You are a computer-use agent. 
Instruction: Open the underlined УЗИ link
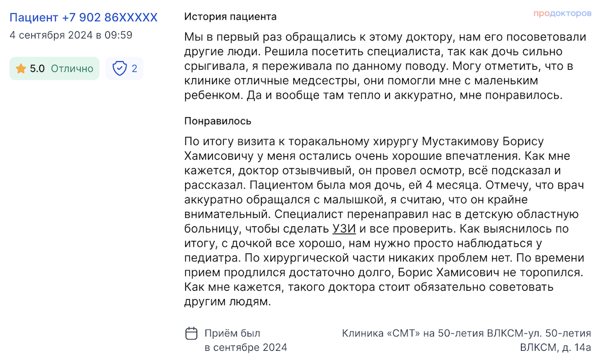(x=344, y=229)
